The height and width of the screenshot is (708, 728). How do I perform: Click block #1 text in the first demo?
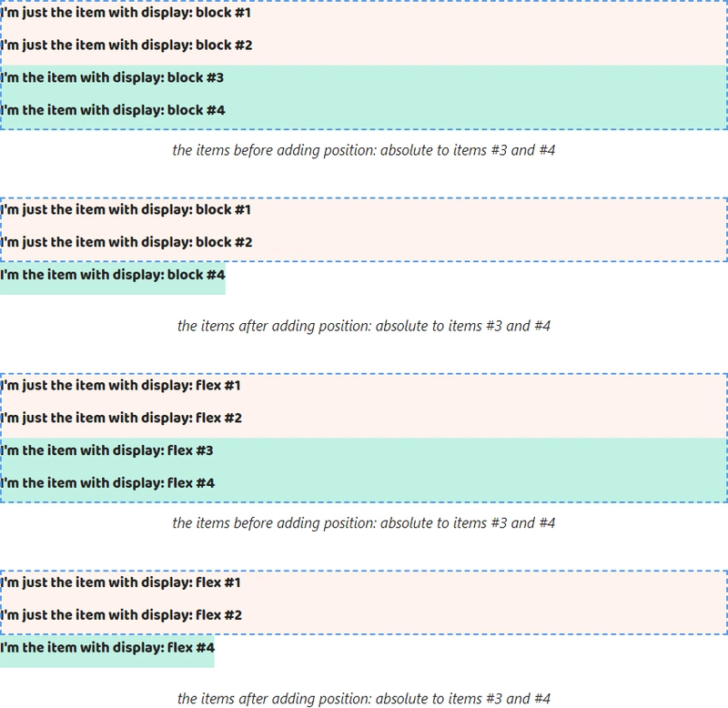coord(126,13)
